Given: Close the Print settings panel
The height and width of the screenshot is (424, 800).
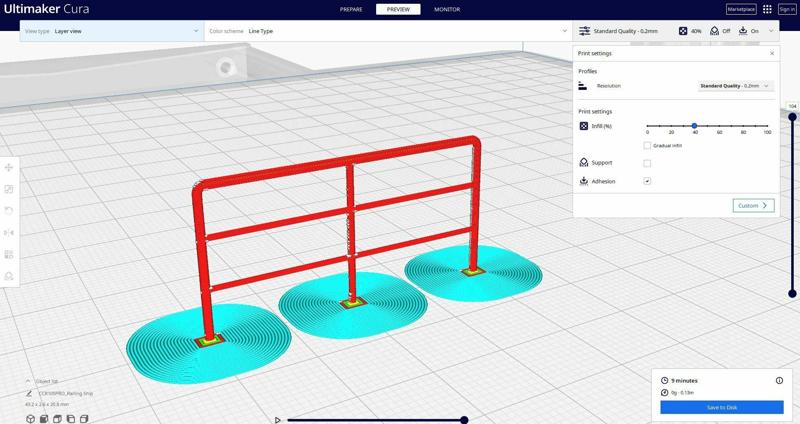Looking at the screenshot, I should tap(772, 54).
